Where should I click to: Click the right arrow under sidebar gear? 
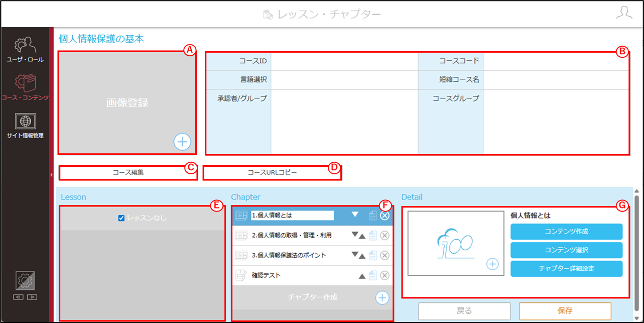tap(32, 297)
